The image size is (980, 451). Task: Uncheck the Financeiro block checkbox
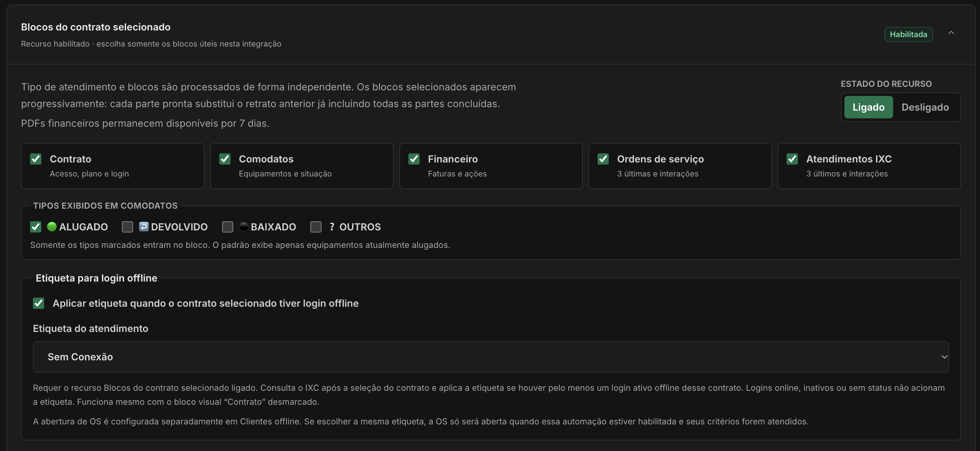click(x=414, y=159)
